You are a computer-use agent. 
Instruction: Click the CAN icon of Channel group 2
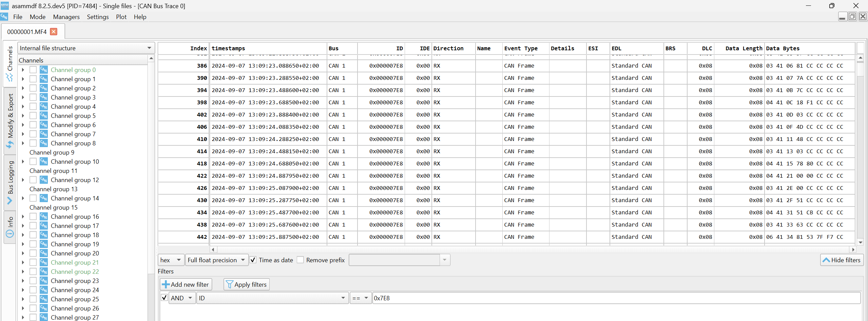click(44, 88)
